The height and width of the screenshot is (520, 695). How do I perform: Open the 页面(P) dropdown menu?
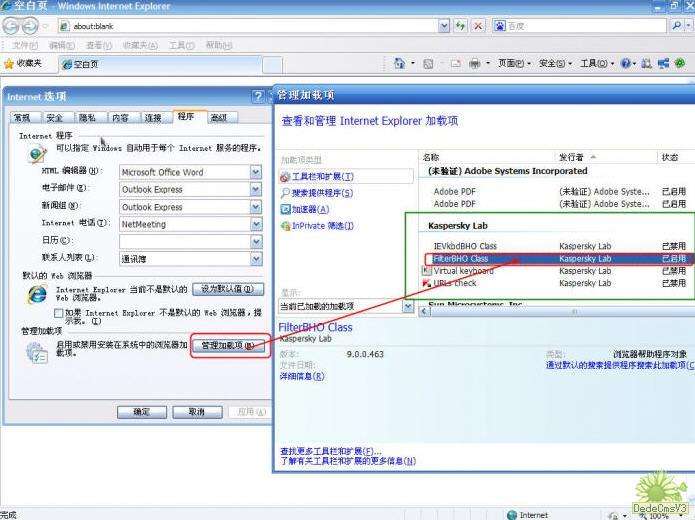(x=514, y=64)
